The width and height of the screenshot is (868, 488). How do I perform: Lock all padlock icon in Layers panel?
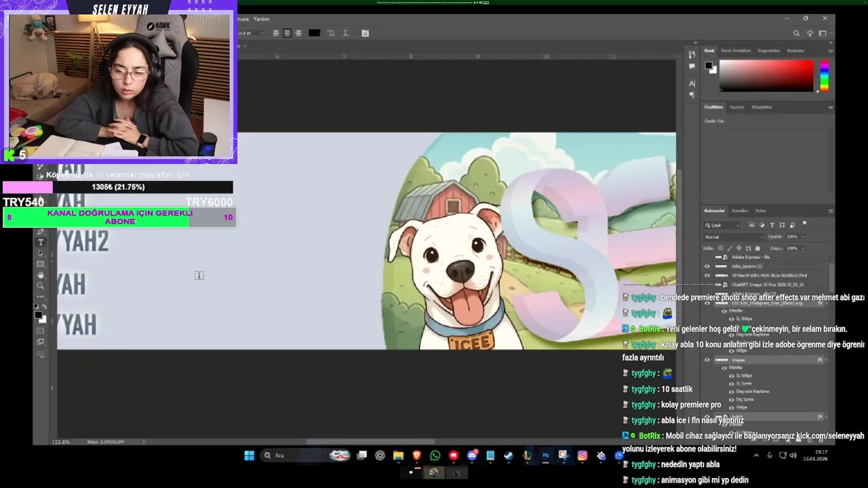click(757, 248)
